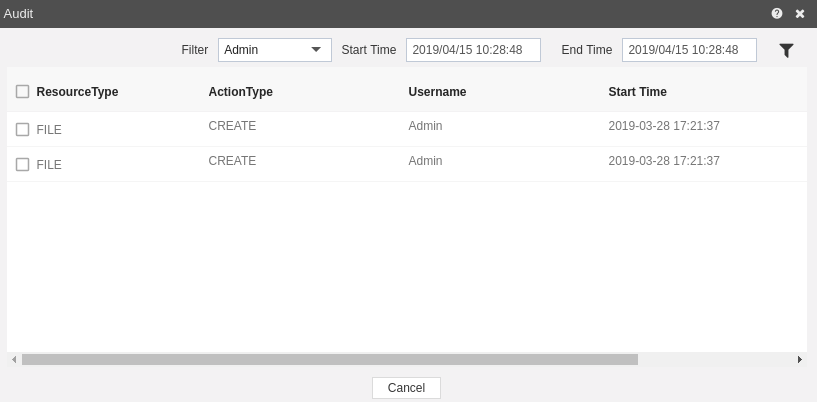817x402 pixels.
Task: Check the first FILE row checkbox
Action: pyautogui.click(x=22, y=129)
